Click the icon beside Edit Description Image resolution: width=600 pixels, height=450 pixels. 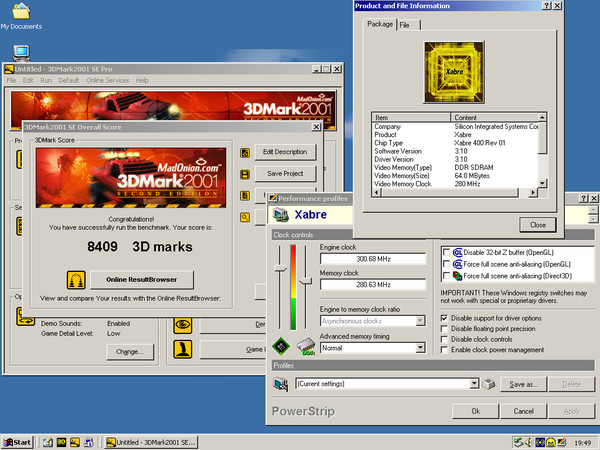[x=245, y=153]
